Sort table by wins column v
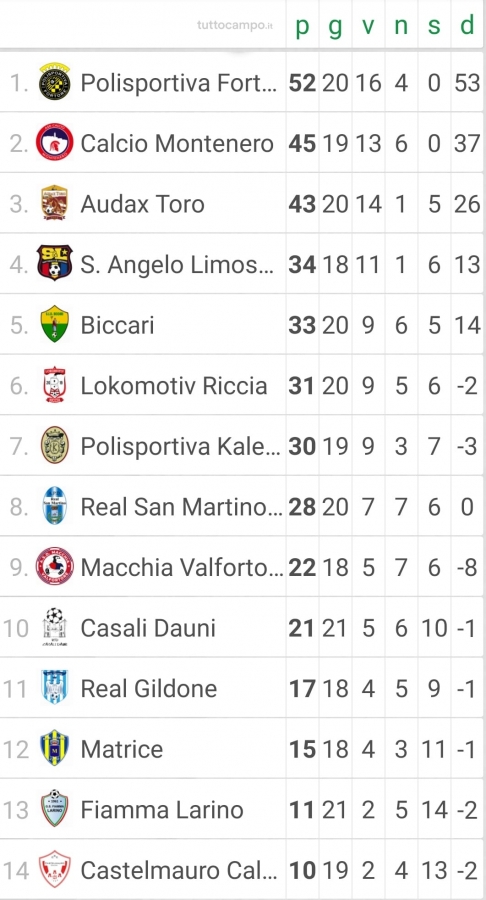The image size is (486, 900). click(x=368, y=26)
